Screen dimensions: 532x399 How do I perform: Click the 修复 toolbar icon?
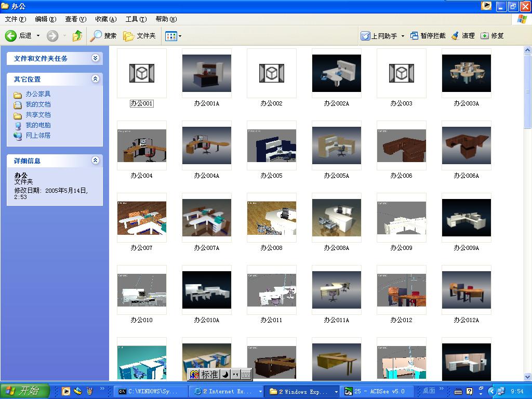coord(485,36)
